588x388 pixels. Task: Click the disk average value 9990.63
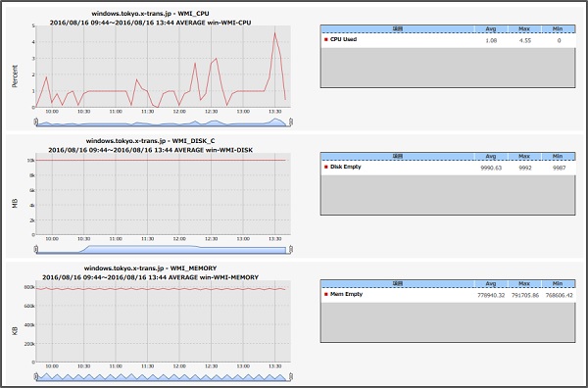491,169
